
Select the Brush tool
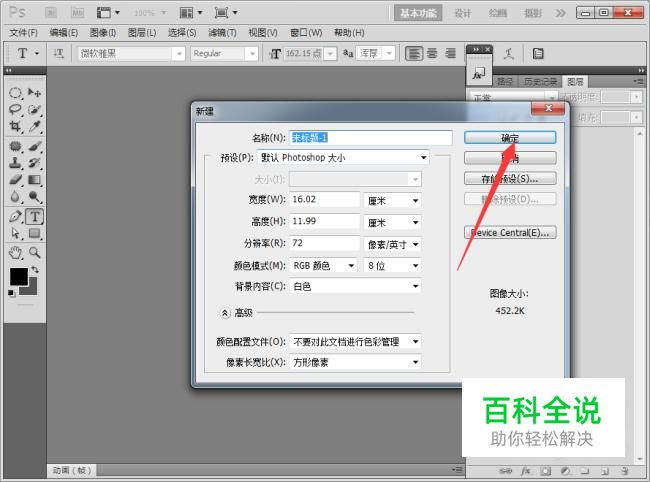(34, 146)
